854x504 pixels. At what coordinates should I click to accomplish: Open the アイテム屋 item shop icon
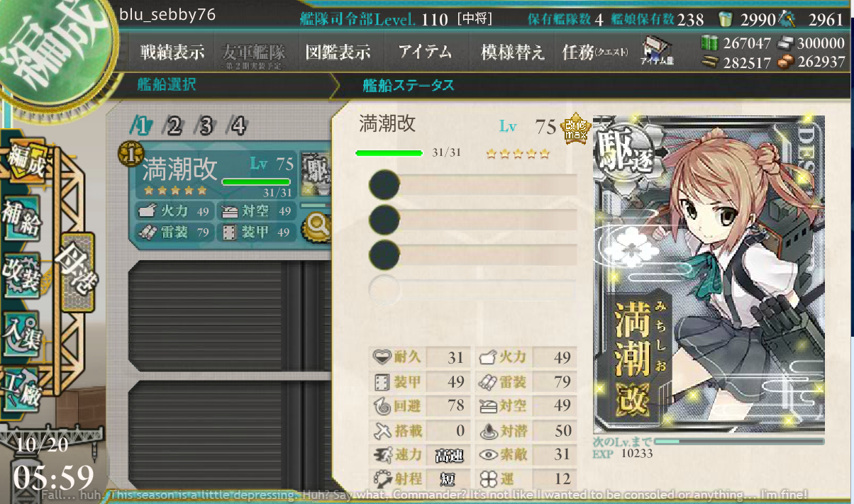pyautogui.click(x=657, y=52)
